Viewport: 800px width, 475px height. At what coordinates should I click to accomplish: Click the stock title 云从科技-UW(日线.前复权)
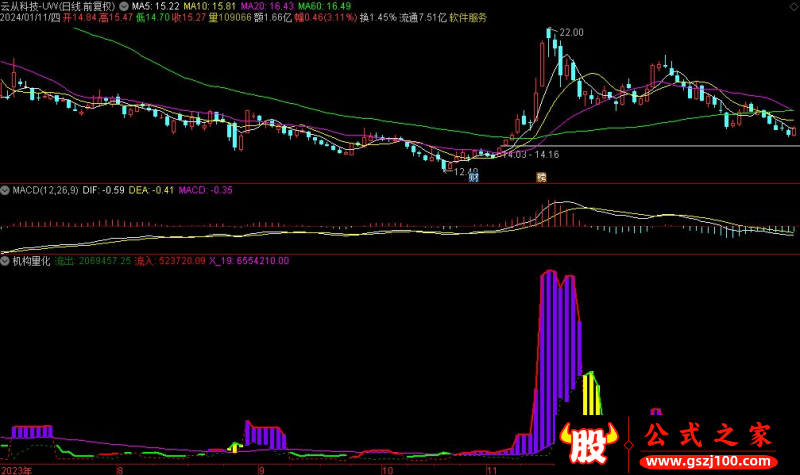click(x=58, y=7)
